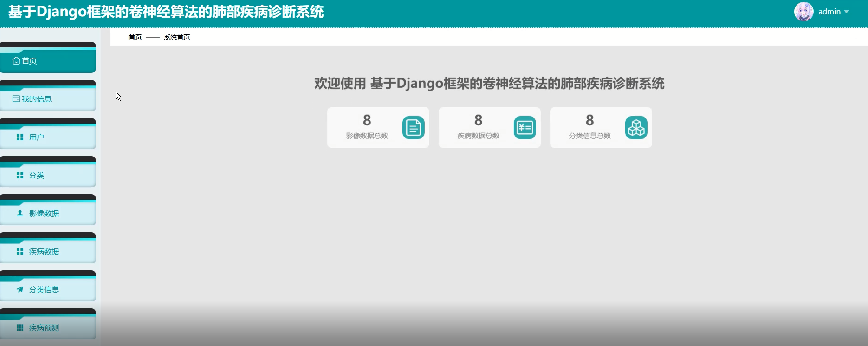Click the paper plane icon beside 分类信息

(20, 289)
